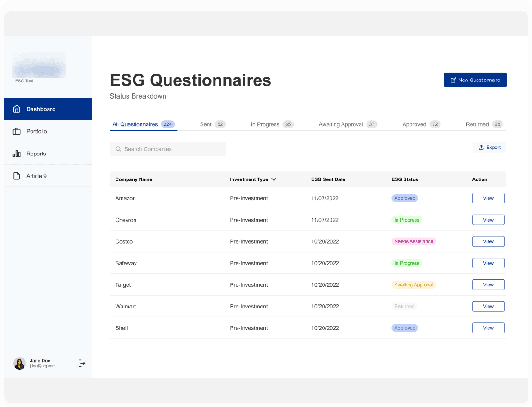Click Target's Awaiting Approval badge
Screen dimensions: 532x407
[x=414, y=284]
